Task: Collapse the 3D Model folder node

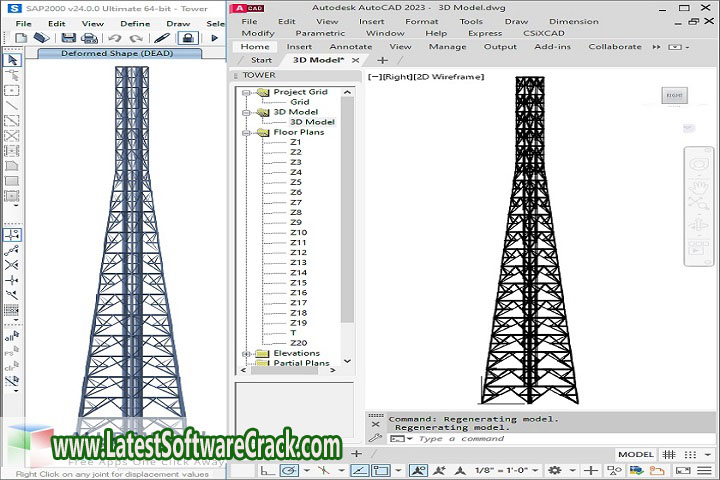Action: pos(247,113)
